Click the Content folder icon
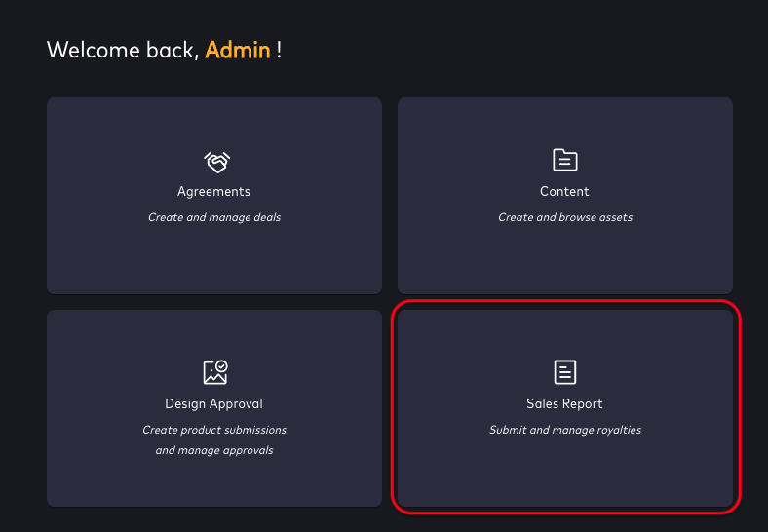Screen dimensions: 768x532 pyautogui.click(x=564, y=160)
